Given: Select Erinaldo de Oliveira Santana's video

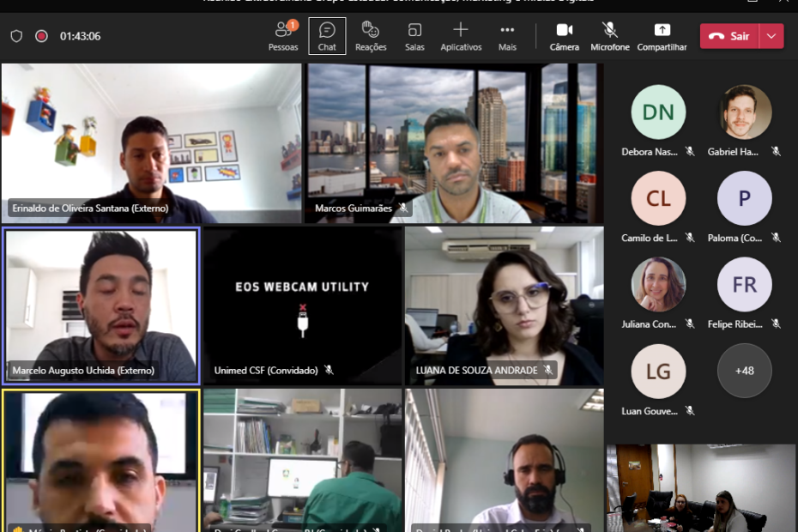Looking at the screenshot, I should (x=151, y=143).
